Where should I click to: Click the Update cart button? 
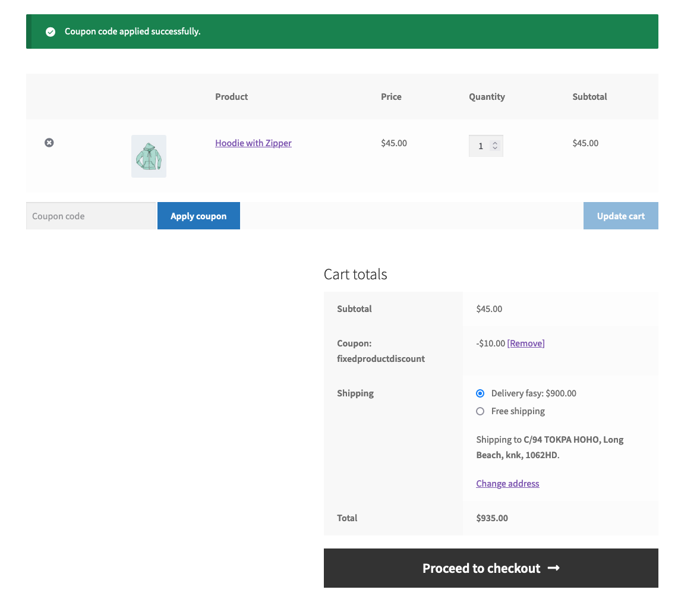(x=620, y=216)
